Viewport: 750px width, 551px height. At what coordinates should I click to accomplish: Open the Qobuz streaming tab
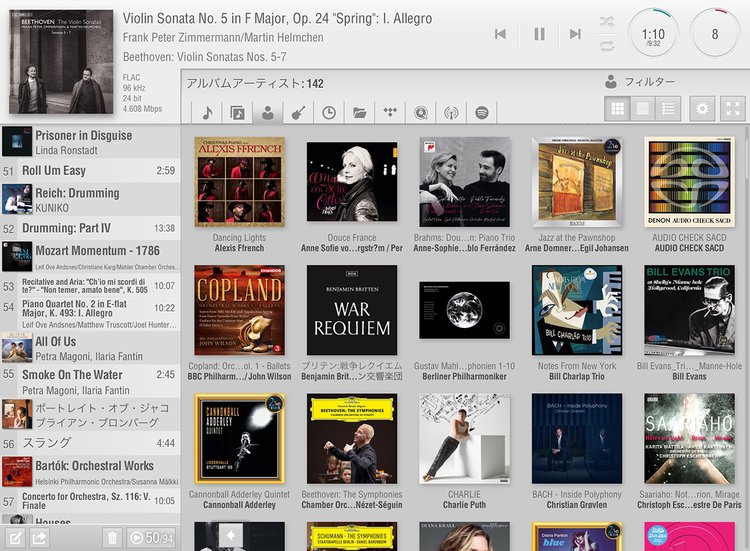(x=421, y=112)
